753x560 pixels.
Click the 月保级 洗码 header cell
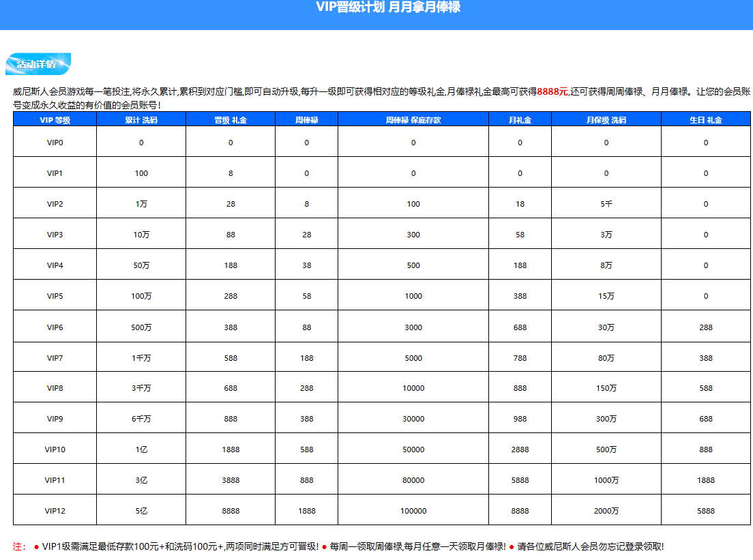[606, 119]
